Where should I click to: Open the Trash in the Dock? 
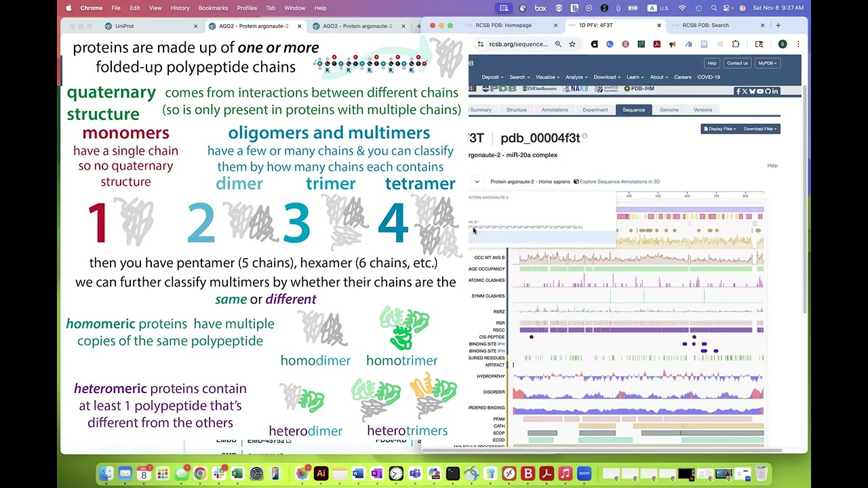pyautogui.click(x=761, y=474)
